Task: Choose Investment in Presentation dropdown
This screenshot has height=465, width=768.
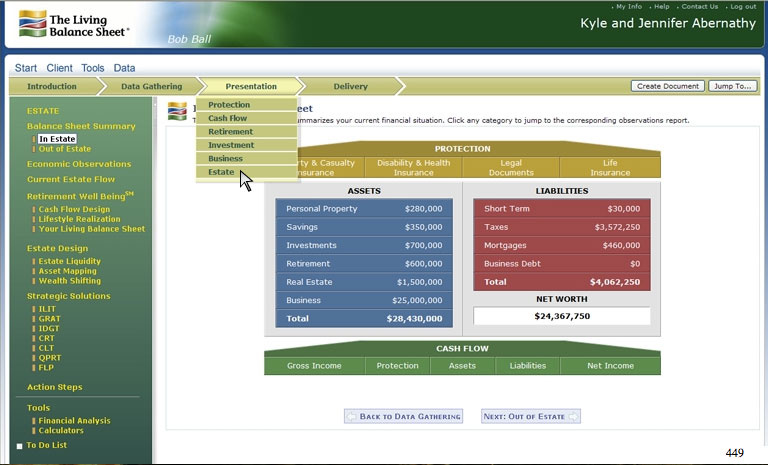Action: (246, 145)
